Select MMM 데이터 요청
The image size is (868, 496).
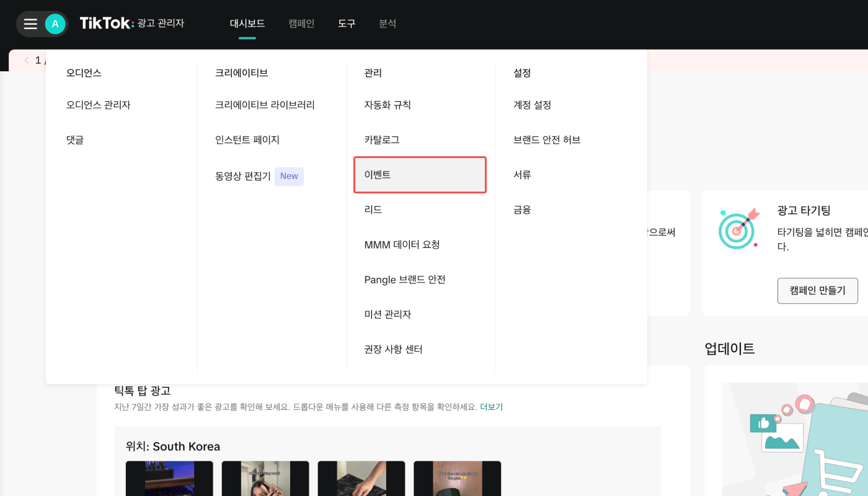click(402, 245)
